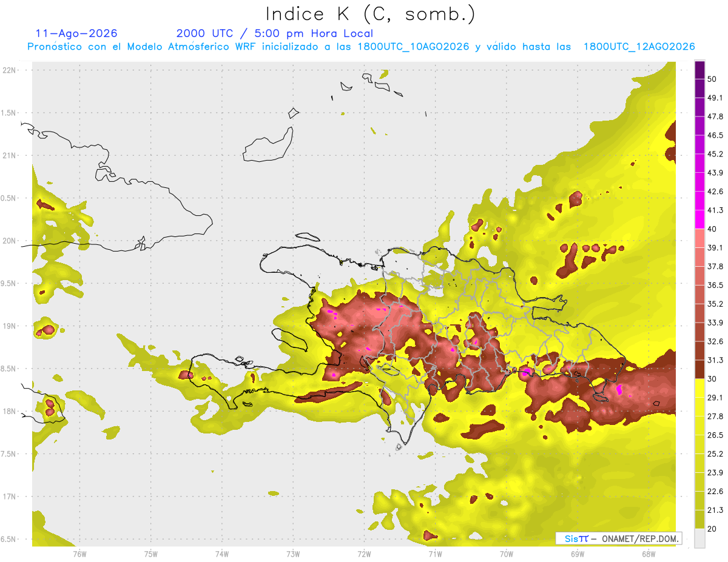The width and height of the screenshot is (728, 562).
Task: Click the colorbar label "21.3"
Action: [x=715, y=510]
